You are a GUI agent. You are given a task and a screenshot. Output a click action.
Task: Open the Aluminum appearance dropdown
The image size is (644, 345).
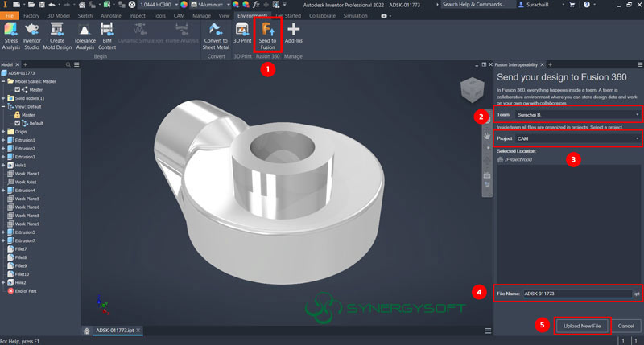click(x=211, y=5)
